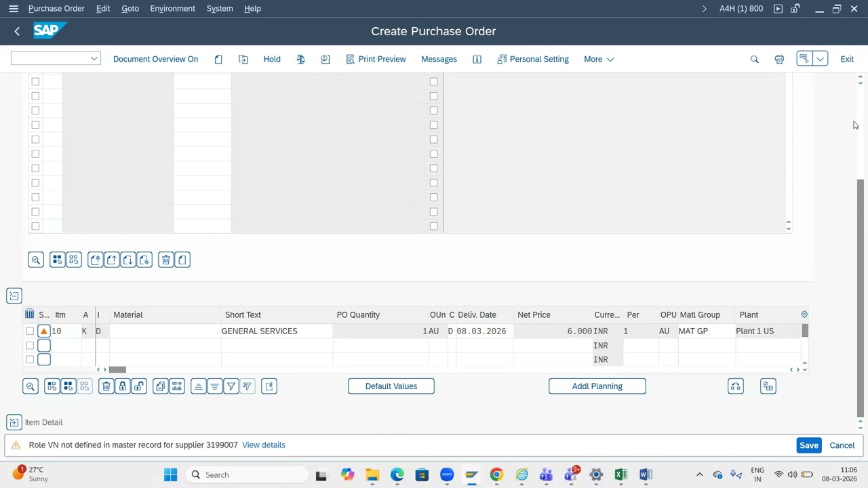Image resolution: width=868 pixels, height=488 pixels.
Task: Click the header-area delete trash icon
Action: pyautogui.click(x=165, y=260)
